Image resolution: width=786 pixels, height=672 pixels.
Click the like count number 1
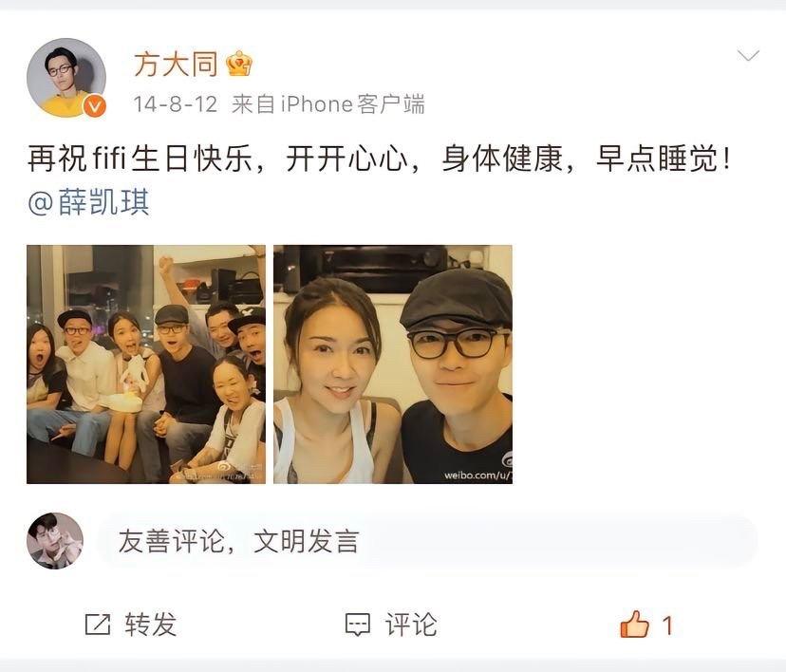pos(667,625)
